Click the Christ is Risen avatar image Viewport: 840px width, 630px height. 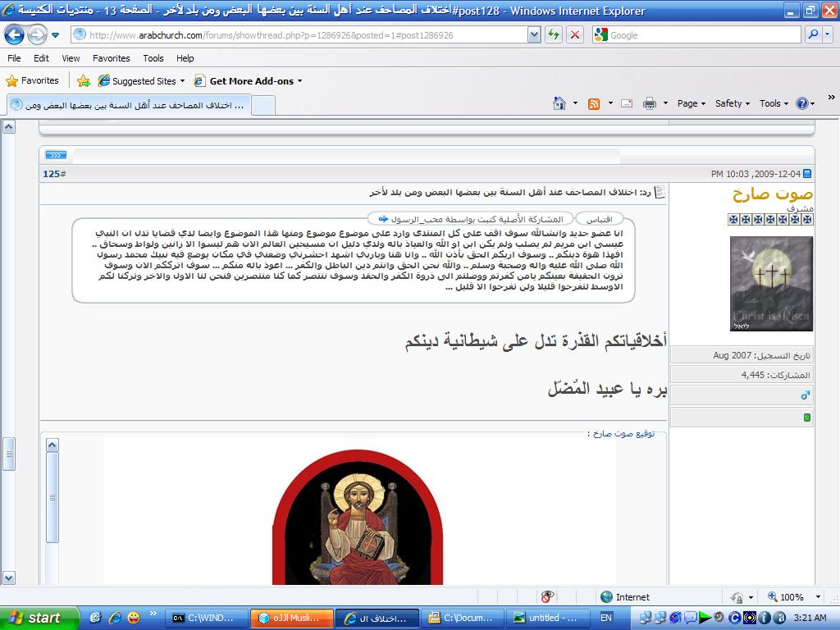tap(771, 284)
